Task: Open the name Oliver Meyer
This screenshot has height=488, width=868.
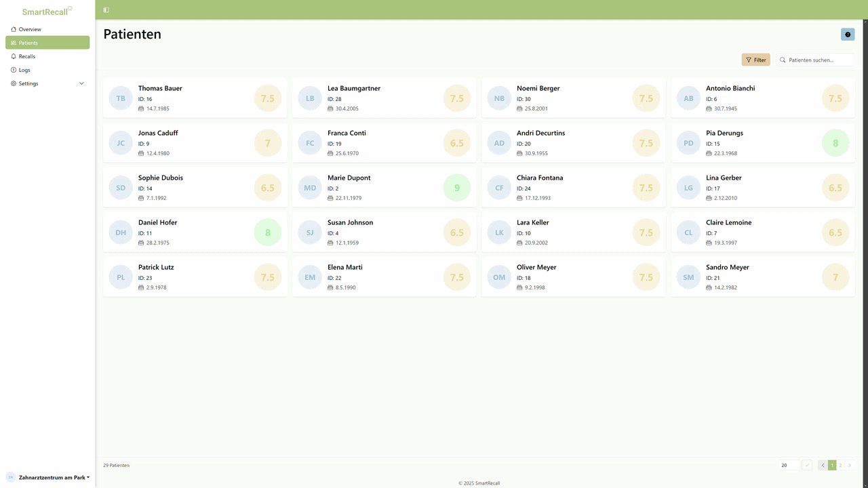Action: [536, 267]
